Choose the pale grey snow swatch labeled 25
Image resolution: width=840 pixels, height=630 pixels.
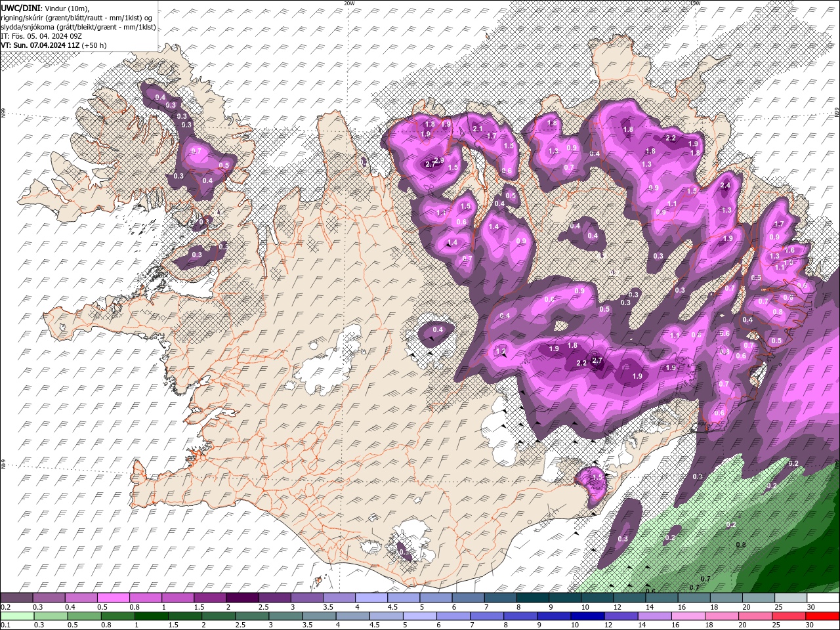pos(791,597)
